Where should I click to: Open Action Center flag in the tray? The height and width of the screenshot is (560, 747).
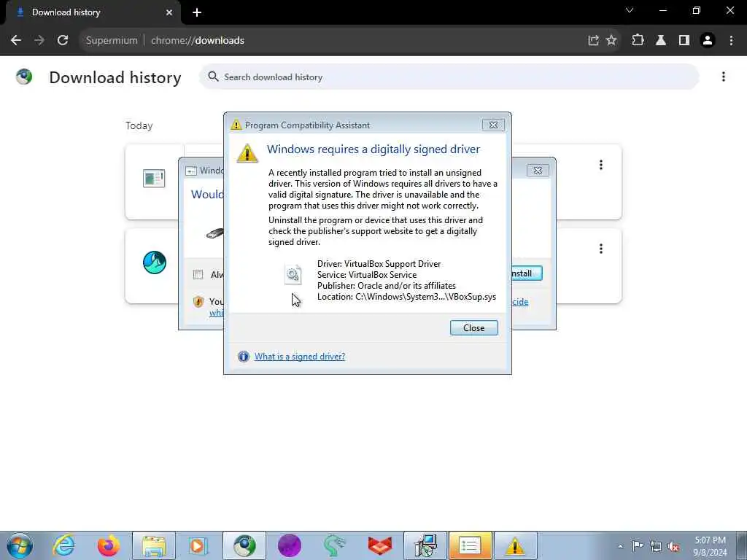638,546
